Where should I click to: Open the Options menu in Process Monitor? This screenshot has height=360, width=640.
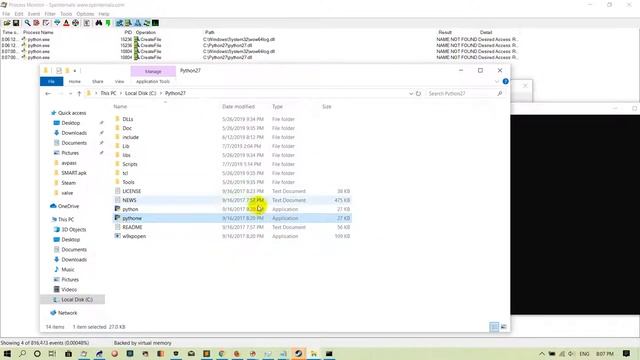[x=85, y=14]
